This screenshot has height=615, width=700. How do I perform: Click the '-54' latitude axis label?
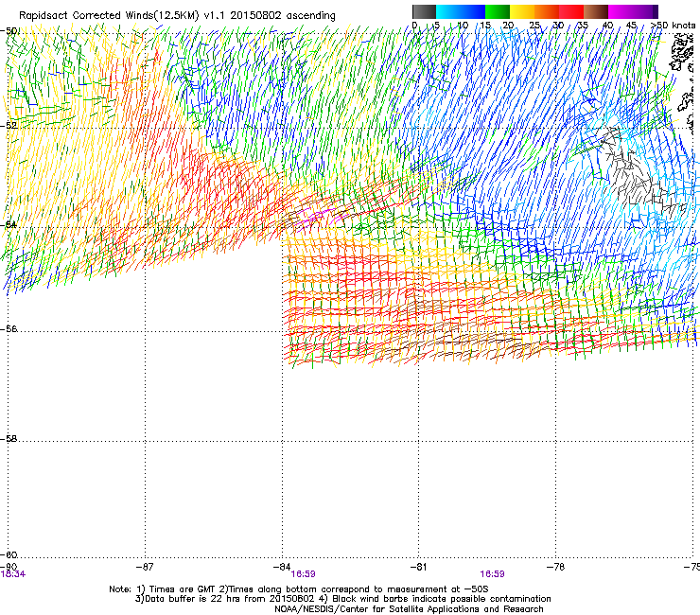[9, 224]
